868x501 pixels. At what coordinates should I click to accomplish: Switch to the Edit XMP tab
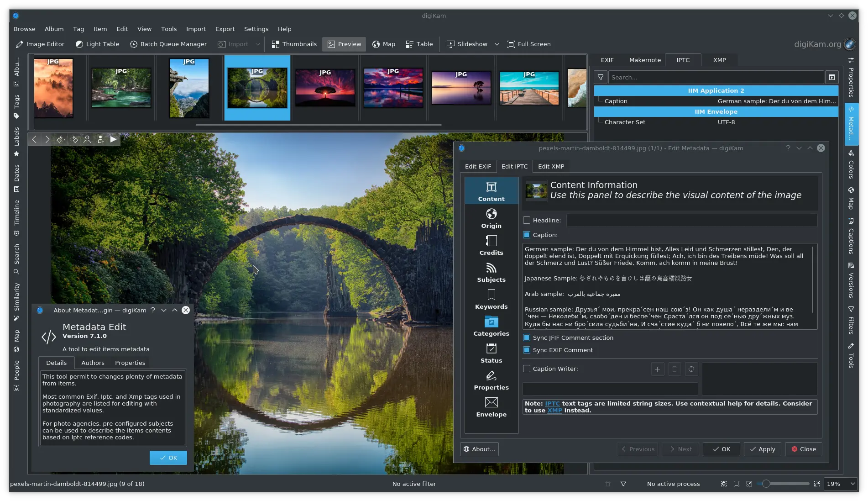click(551, 166)
